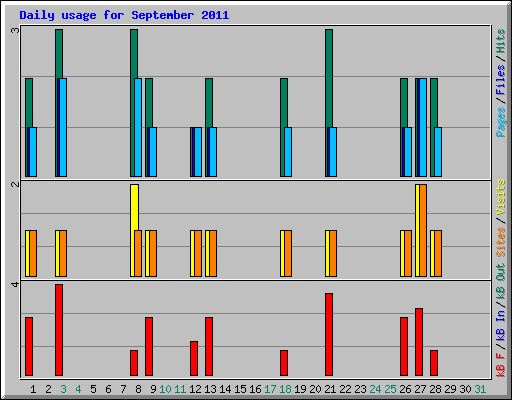Click day label '2' on the x-axis
This screenshot has height=400, width=512.
click(x=48, y=389)
